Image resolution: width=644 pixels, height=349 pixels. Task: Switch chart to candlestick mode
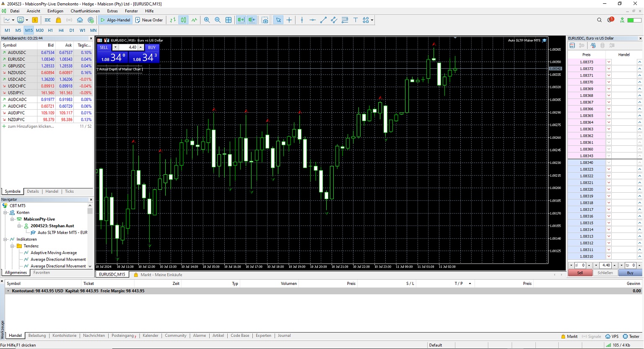[184, 20]
